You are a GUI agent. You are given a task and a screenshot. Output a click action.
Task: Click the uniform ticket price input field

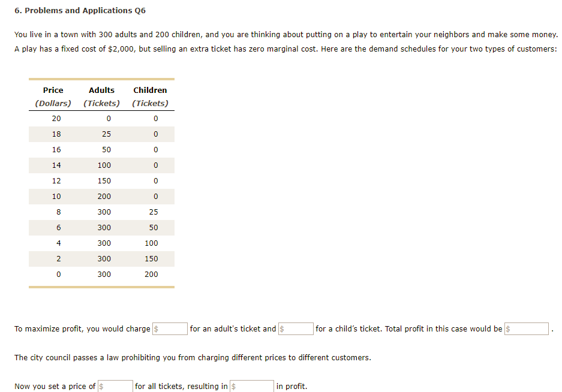coord(116,385)
